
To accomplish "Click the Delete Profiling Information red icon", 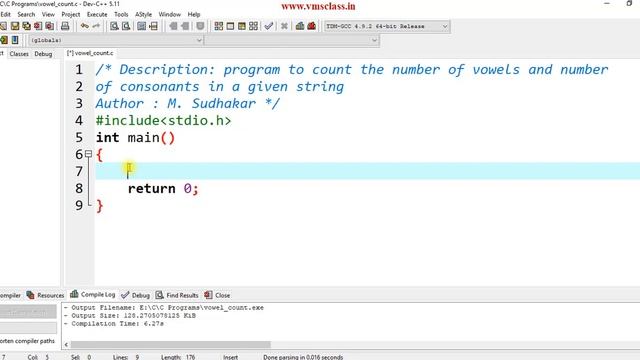I will pyautogui.click(x=311, y=26).
